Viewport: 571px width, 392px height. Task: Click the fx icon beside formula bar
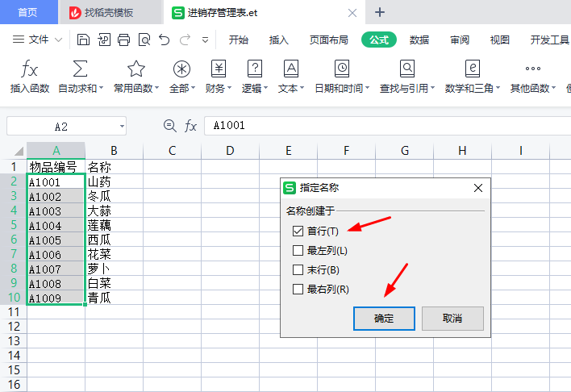[x=190, y=126]
